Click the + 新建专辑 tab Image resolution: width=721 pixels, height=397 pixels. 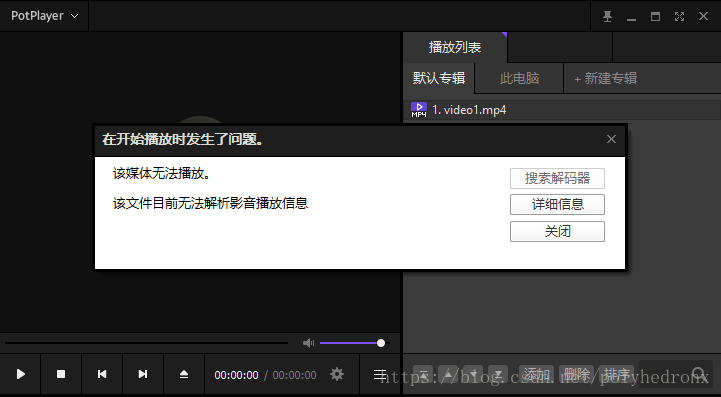coord(606,78)
